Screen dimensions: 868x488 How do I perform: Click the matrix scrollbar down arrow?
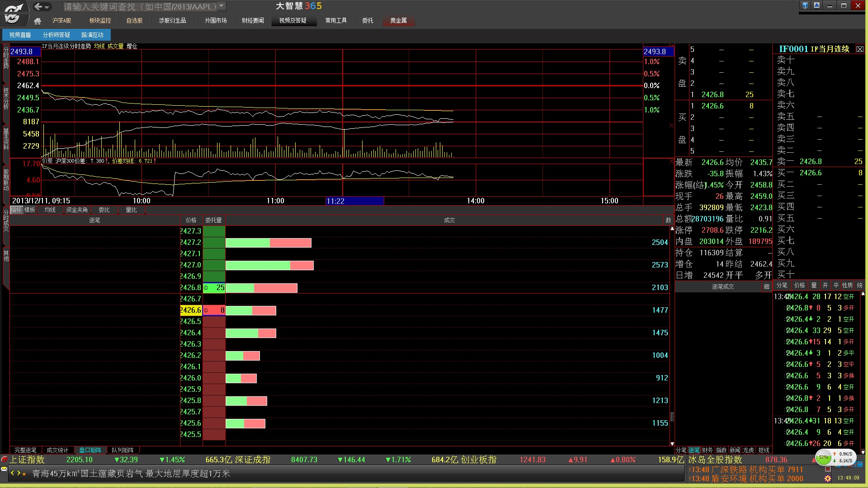672,444
